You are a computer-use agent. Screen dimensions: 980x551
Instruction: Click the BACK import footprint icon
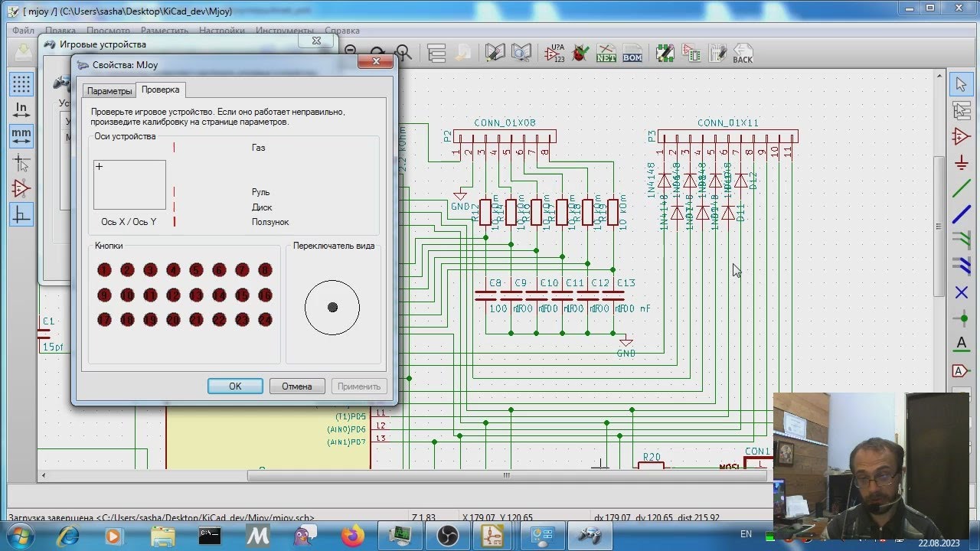coord(743,54)
